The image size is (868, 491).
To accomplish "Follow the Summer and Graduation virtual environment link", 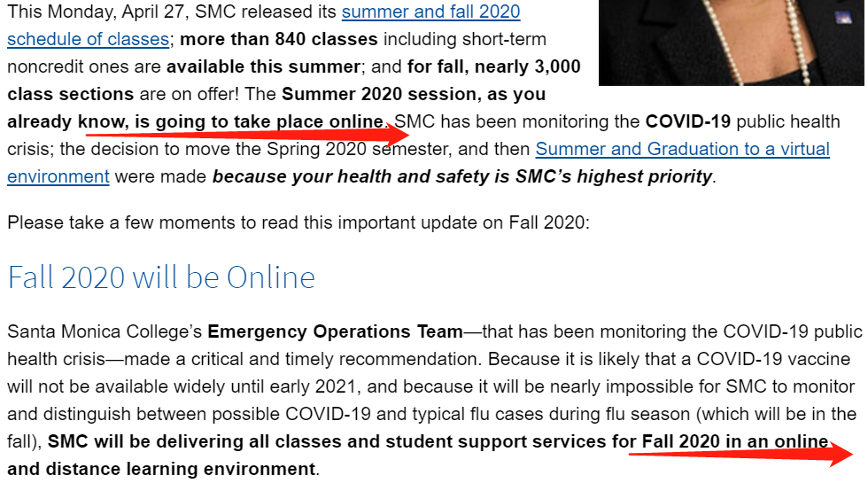I will (x=682, y=149).
